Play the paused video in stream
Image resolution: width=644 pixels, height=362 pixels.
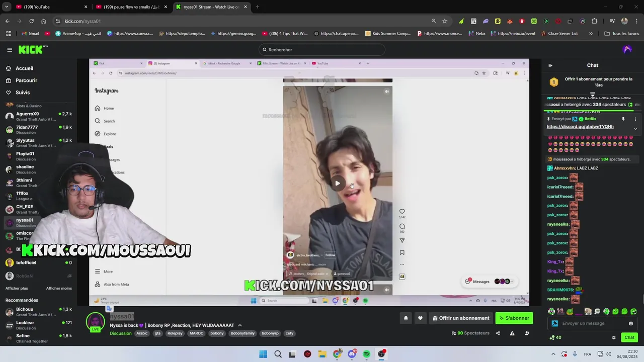338,184
